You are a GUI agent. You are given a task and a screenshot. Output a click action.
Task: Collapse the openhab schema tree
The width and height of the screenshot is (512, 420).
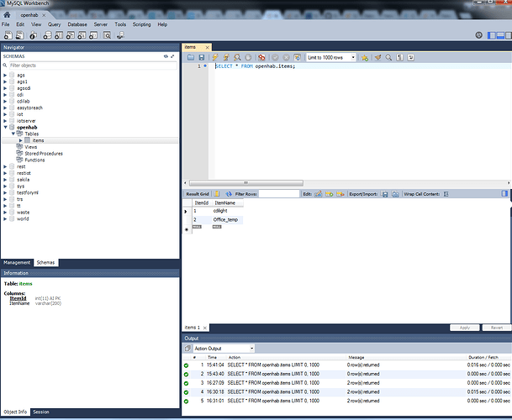pos(5,127)
